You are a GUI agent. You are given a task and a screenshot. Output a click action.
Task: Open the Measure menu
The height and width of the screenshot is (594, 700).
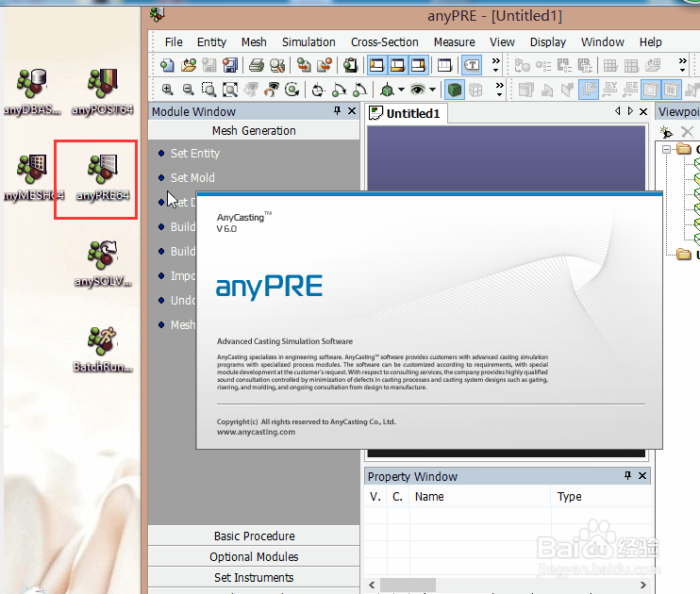(x=455, y=41)
